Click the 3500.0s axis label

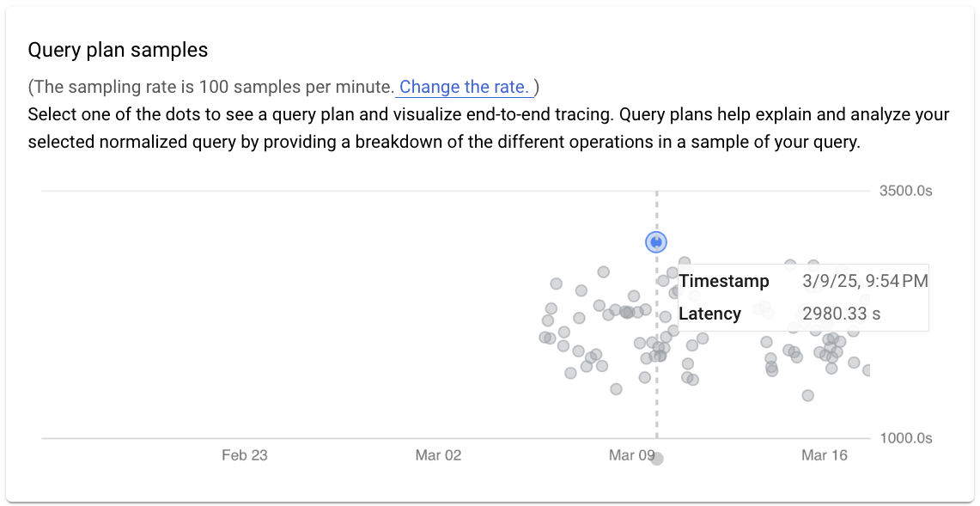click(904, 190)
